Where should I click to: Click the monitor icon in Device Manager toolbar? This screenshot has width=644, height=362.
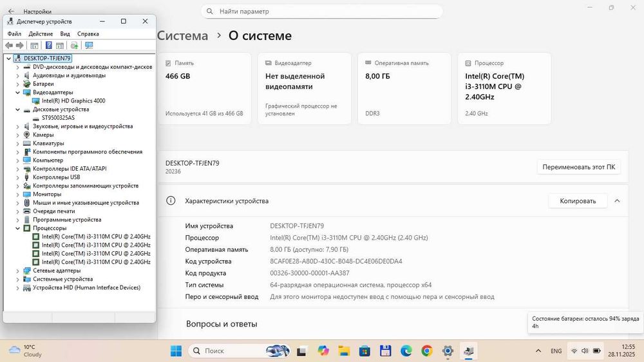[89, 46]
